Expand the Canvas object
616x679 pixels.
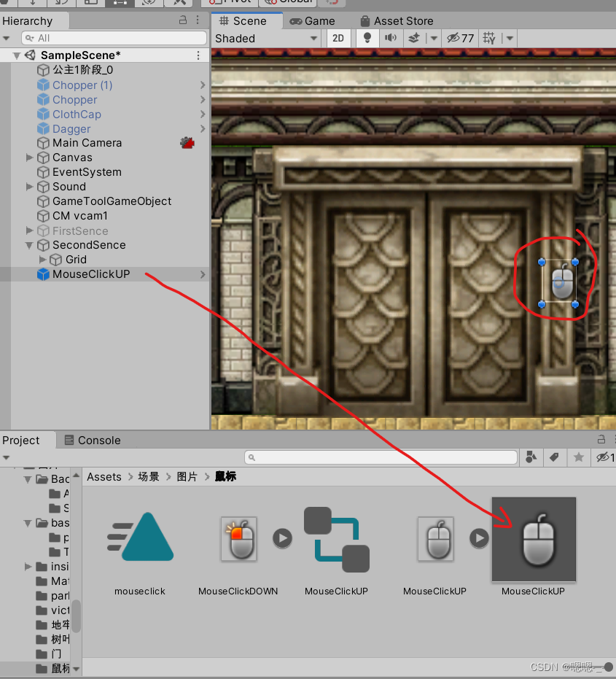tap(29, 158)
